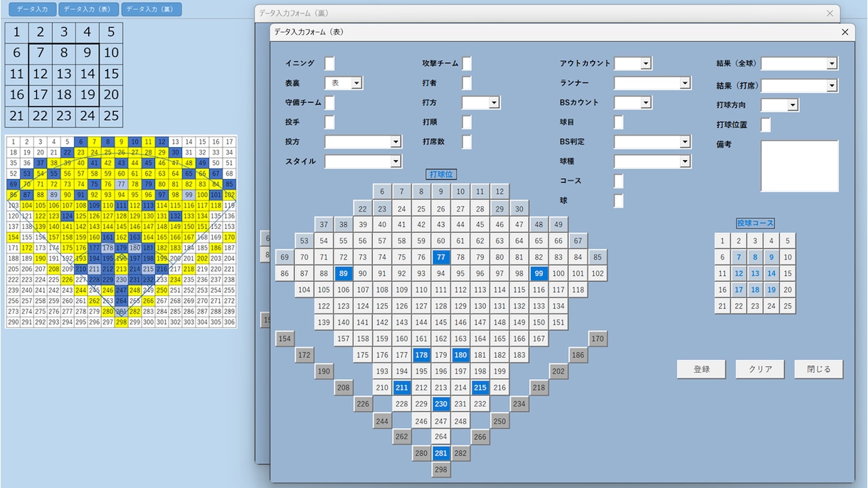The height and width of the screenshot is (488, 868).
Task: Select the 攻撃チーム input box
Action: click(x=467, y=63)
